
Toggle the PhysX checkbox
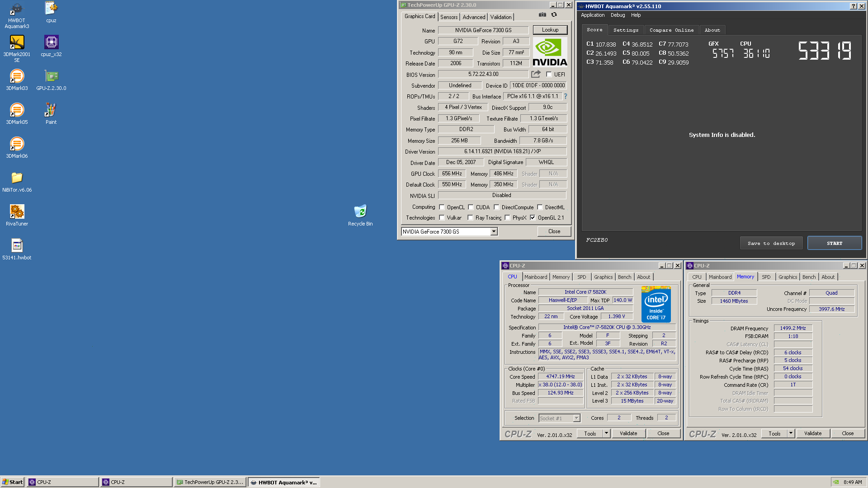pyautogui.click(x=507, y=218)
